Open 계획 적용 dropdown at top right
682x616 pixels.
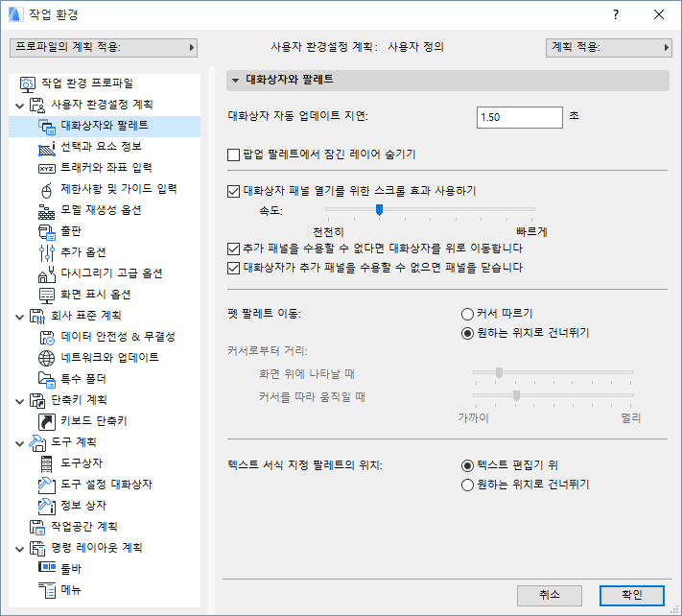pyautogui.click(x=608, y=47)
